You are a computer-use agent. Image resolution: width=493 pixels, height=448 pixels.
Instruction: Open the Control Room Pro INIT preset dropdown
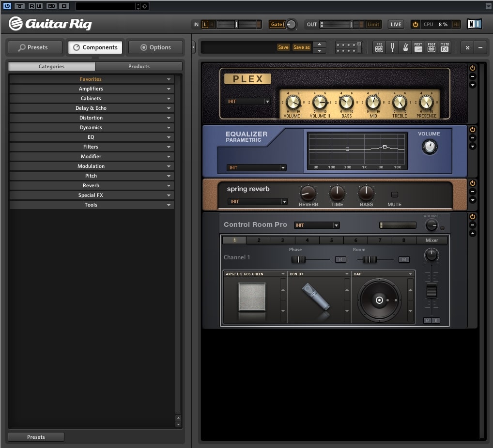[317, 225]
